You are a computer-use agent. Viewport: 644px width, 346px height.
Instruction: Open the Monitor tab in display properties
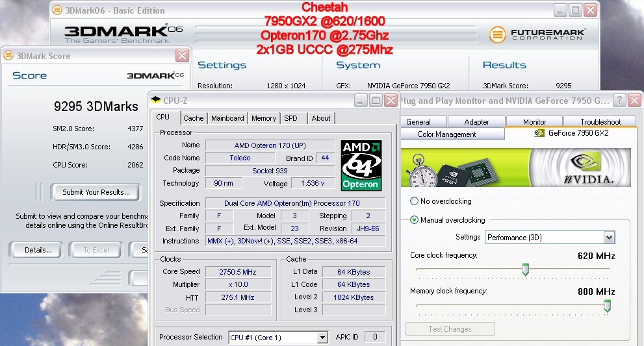tap(534, 122)
